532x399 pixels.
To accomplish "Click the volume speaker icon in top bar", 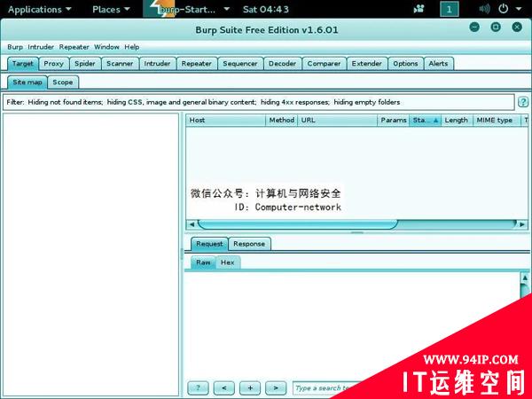I will [x=484, y=9].
